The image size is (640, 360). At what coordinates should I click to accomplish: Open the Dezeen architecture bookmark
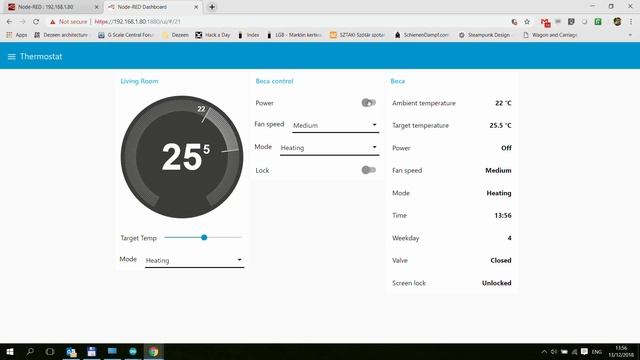point(61,35)
